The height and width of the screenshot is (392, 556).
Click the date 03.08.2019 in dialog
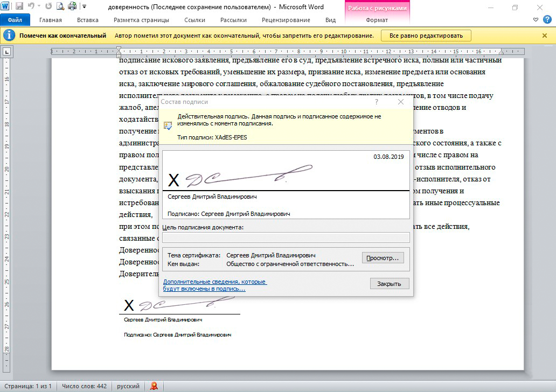(388, 157)
